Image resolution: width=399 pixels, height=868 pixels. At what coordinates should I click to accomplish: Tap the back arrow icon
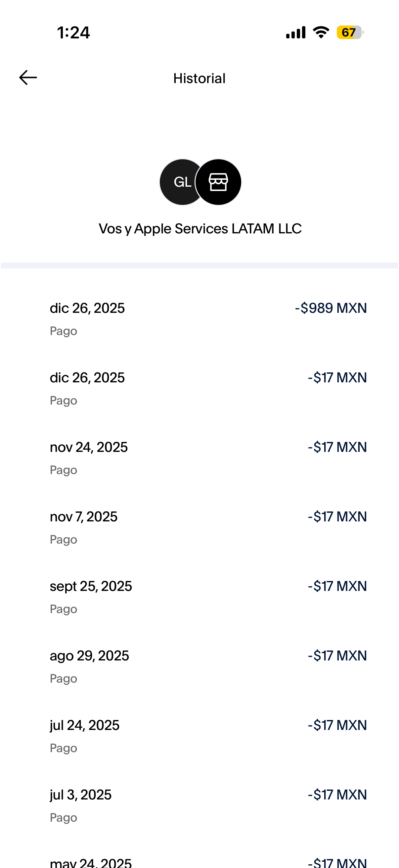tap(28, 78)
